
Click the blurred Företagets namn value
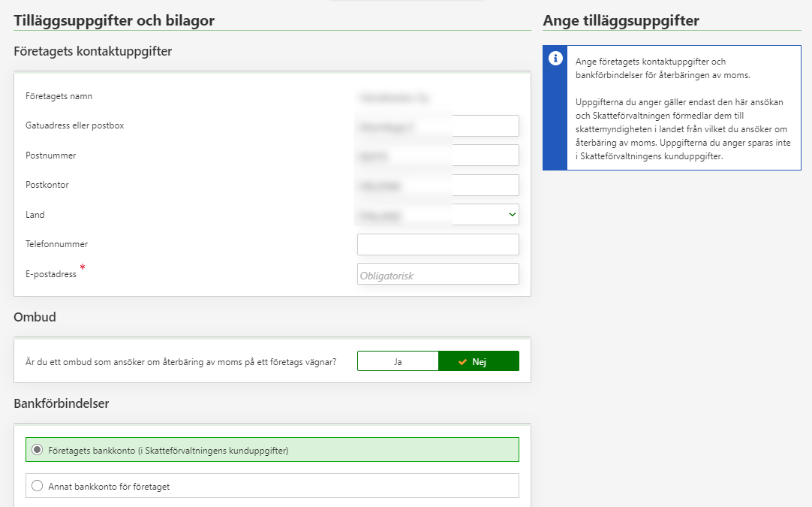395,97
